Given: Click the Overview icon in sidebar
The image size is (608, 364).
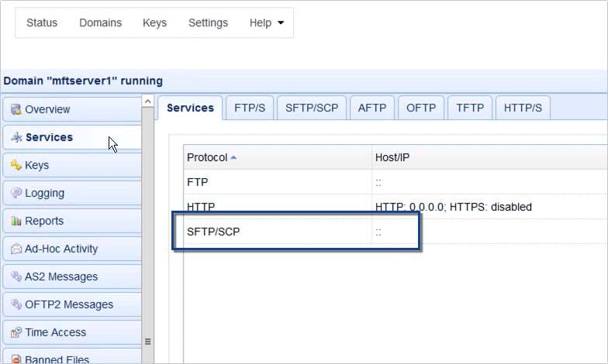Looking at the screenshot, I should click(16, 110).
